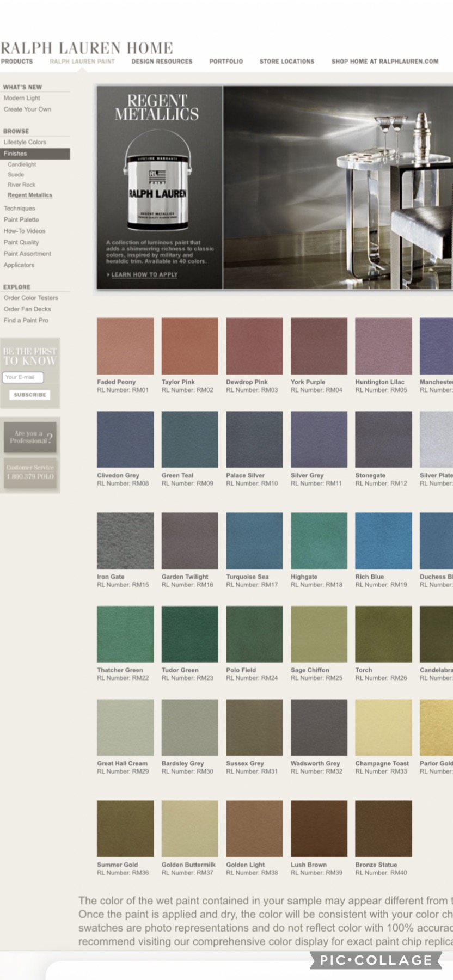Open Order Color Testers link
453x980 pixels.
point(30,298)
